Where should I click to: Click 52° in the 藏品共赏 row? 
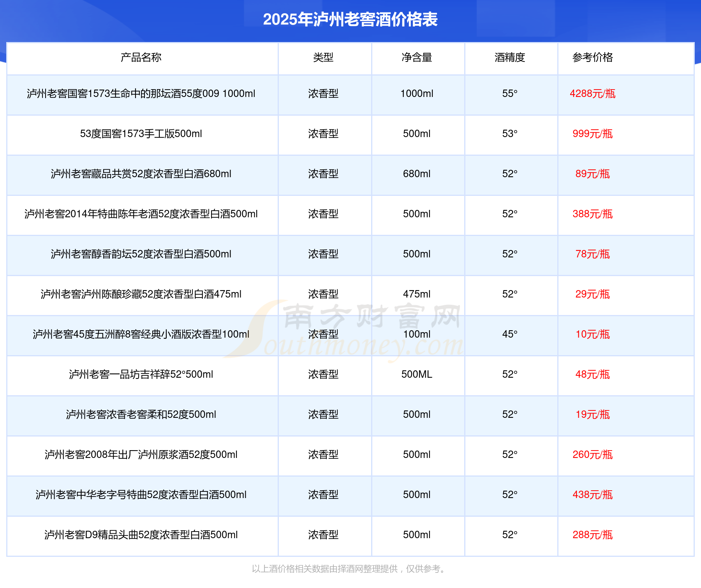click(510, 174)
